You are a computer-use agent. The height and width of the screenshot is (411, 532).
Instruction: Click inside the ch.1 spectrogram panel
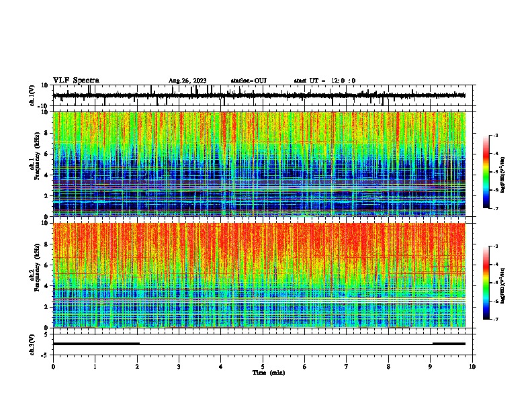tap(259, 164)
